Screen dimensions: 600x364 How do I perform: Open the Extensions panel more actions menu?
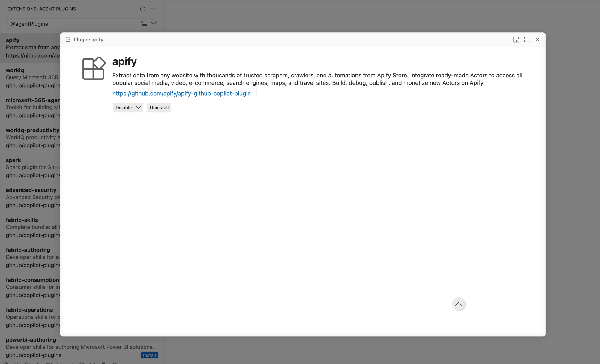154,9
